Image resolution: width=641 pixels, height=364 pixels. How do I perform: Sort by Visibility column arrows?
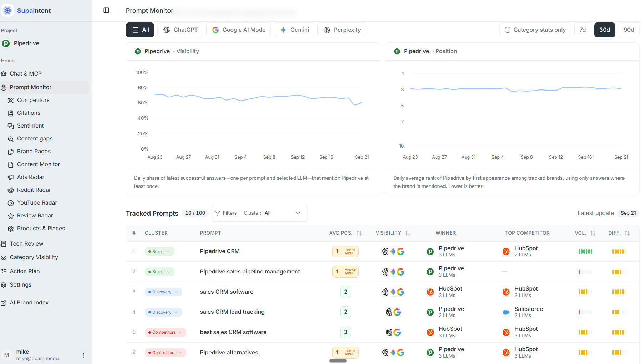click(408, 233)
